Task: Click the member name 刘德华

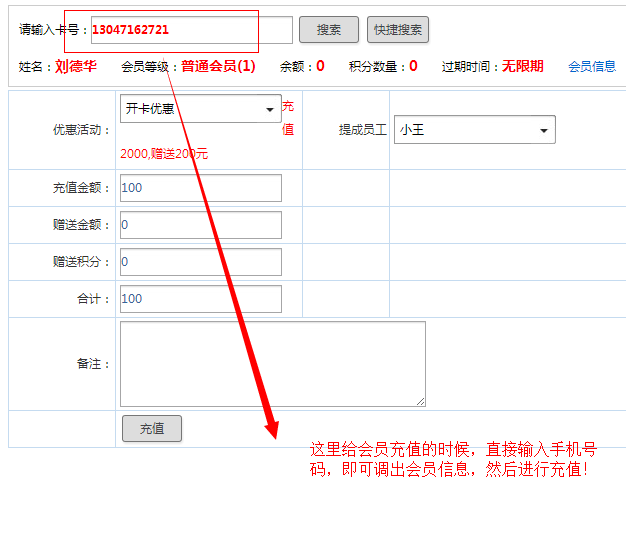Action: point(76,67)
